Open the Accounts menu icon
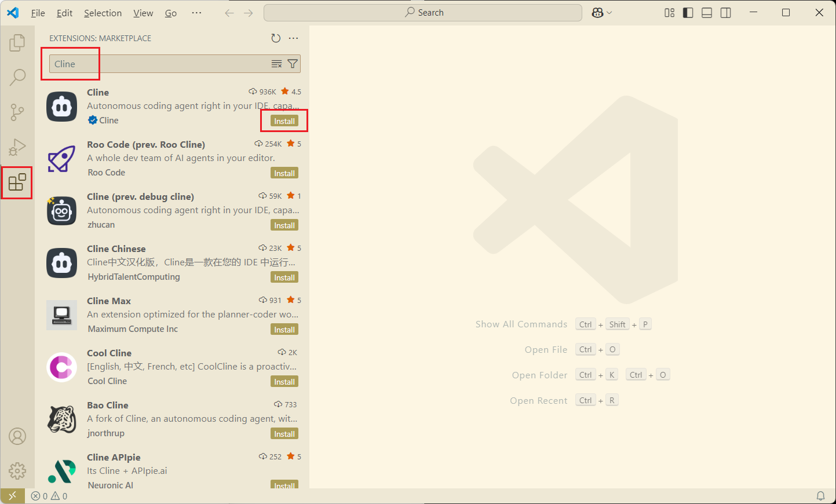Viewport: 836px width, 504px height. pos(17,436)
